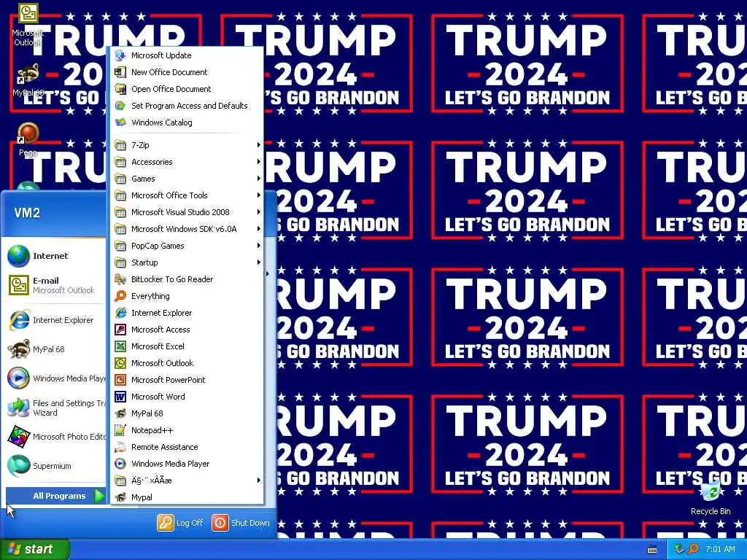Expand the garbled-name folder submenu arrow

259,480
